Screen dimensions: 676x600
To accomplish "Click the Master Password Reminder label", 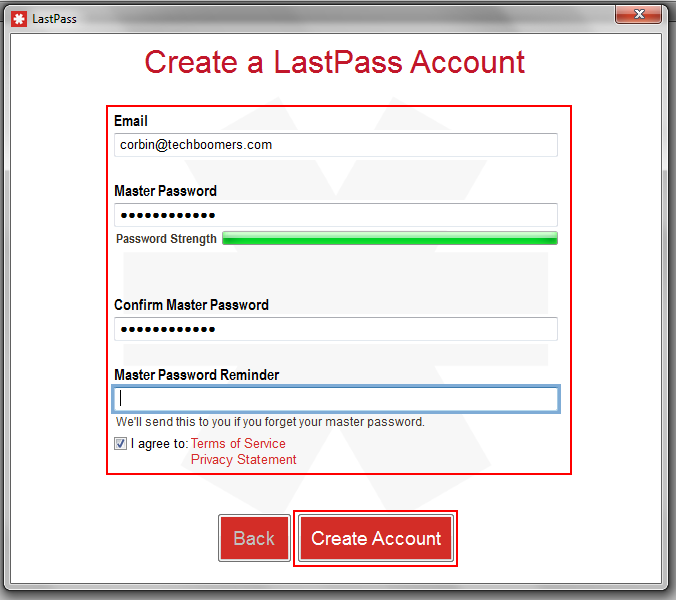I will pyautogui.click(x=197, y=375).
